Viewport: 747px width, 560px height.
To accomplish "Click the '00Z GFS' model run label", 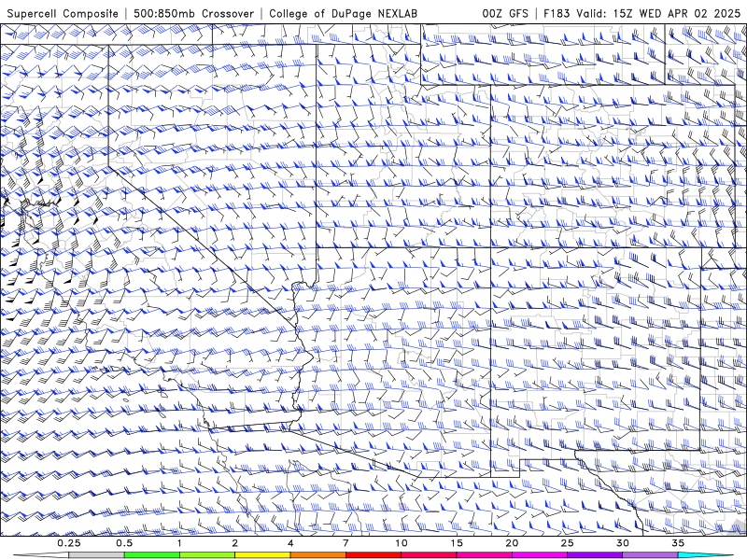I will pos(505,13).
